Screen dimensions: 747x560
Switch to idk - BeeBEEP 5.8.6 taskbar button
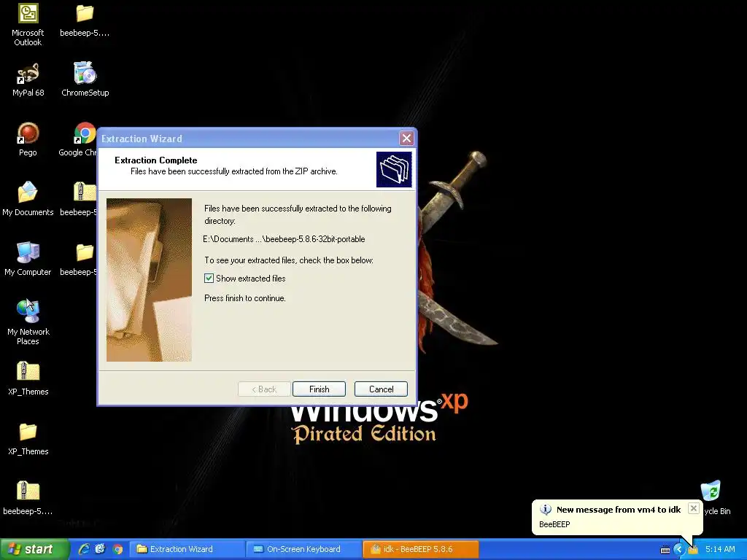coord(421,549)
